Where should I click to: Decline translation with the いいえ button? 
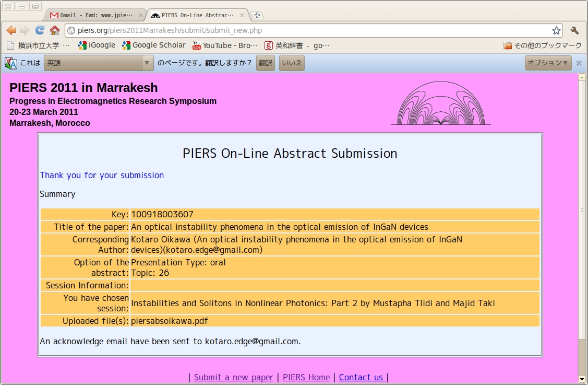point(292,63)
